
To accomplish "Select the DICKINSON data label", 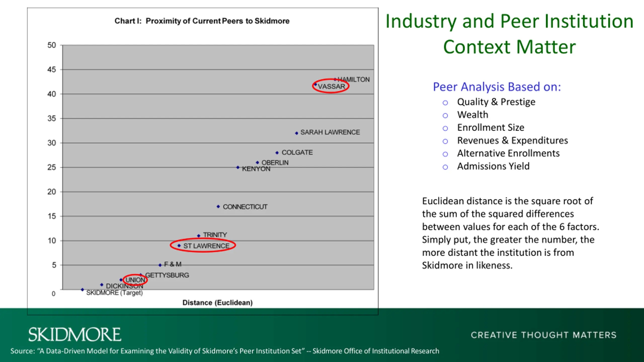I will point(125,286).
